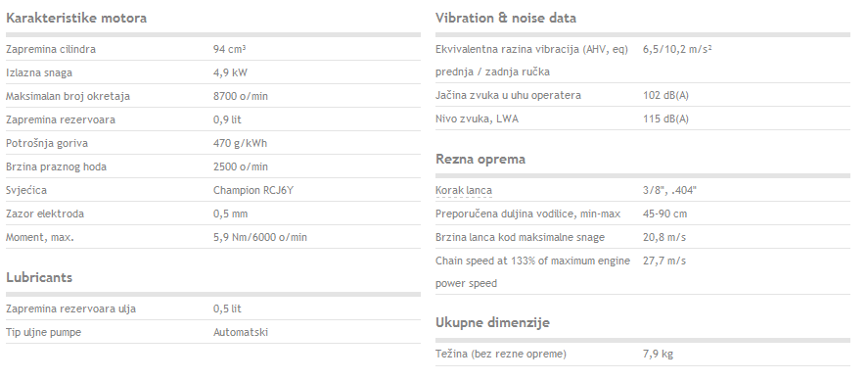Click the Jačina zvuka u uhu operatera label
868x380 pixels.
point(508,95)
